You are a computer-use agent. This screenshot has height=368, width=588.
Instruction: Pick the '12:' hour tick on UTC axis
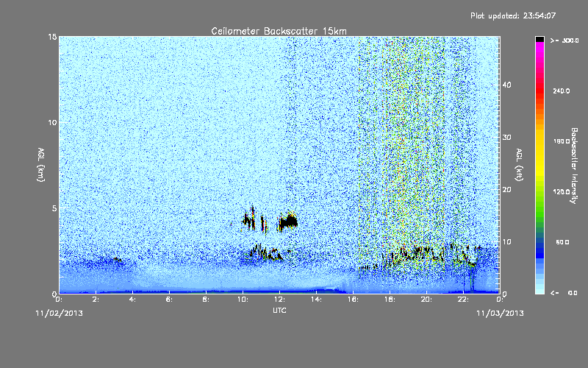280,300
